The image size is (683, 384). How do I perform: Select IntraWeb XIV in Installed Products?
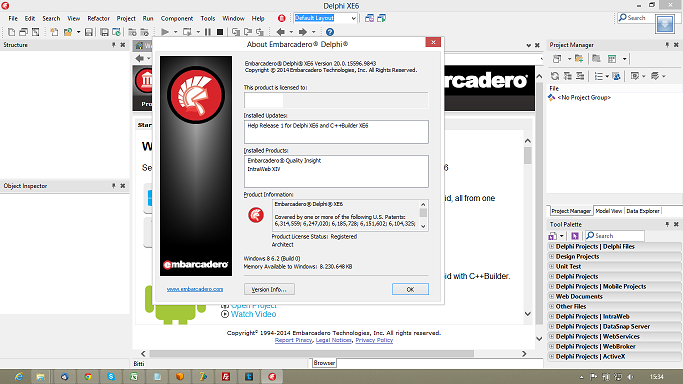pos(264,169)
